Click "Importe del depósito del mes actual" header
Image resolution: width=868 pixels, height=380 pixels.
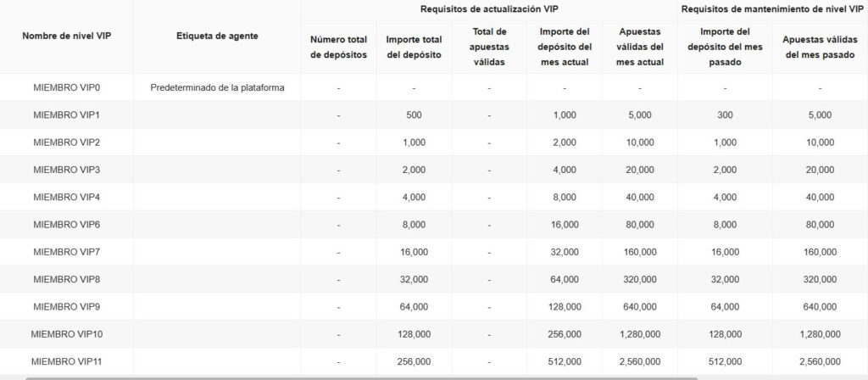coord(565,47)
